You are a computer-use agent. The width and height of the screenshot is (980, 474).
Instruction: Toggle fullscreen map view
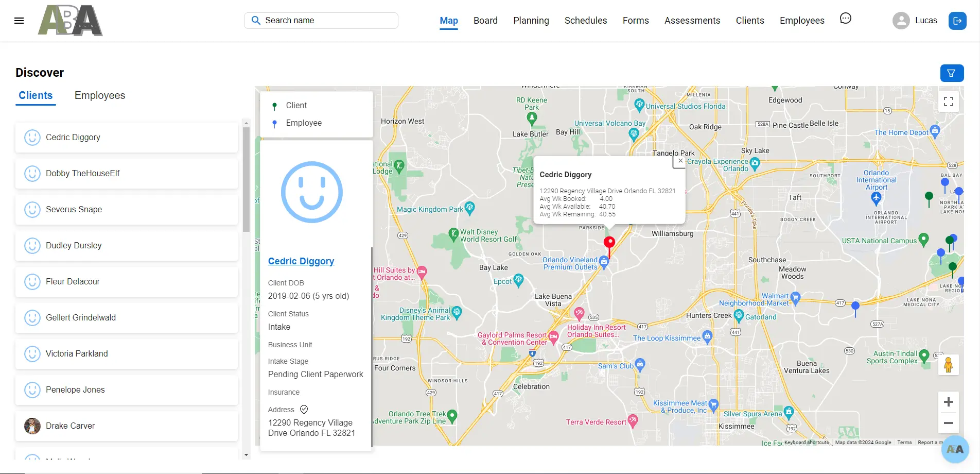tap(949, 101)
